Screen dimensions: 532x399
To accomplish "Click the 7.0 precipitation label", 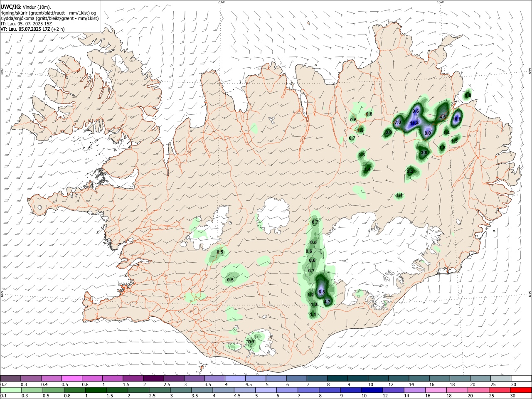I will pyautogui.click(x=398, y=123).
